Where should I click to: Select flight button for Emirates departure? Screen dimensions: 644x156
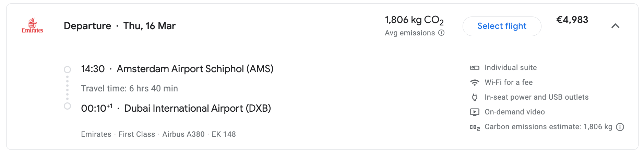(502, 26)
